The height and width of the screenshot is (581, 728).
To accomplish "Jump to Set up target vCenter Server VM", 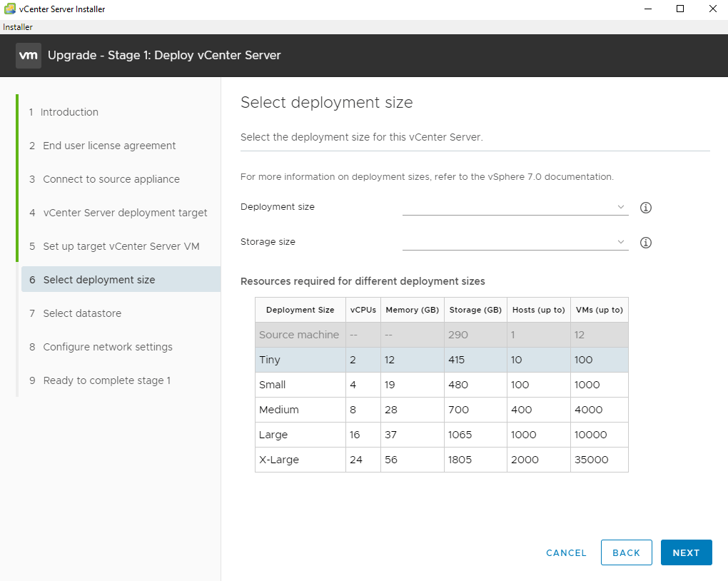I will (x=121, y=246).
